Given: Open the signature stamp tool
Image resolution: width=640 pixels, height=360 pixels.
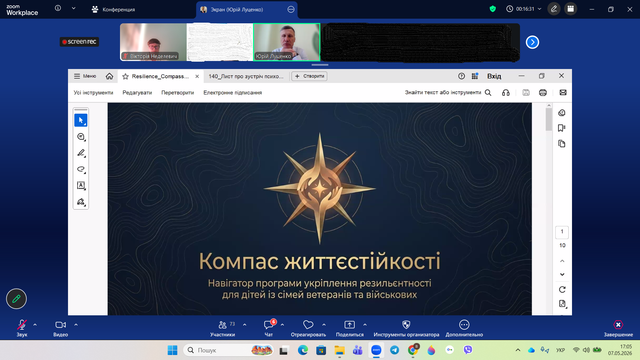Looking at the screenshot, I should coord(81,202).
